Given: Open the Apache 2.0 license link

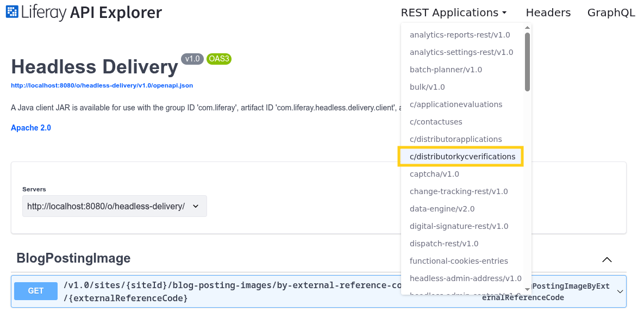Looking at the screenshot, I should coord(31,128).
